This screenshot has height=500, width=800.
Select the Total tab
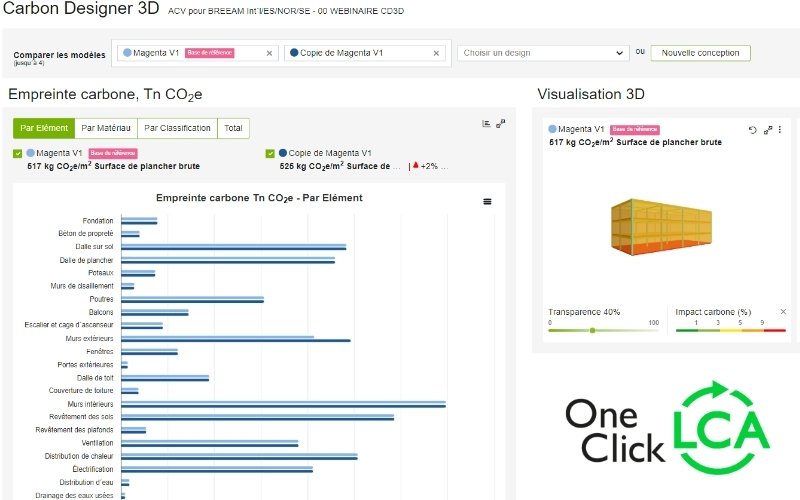click(x=233, y=128)
